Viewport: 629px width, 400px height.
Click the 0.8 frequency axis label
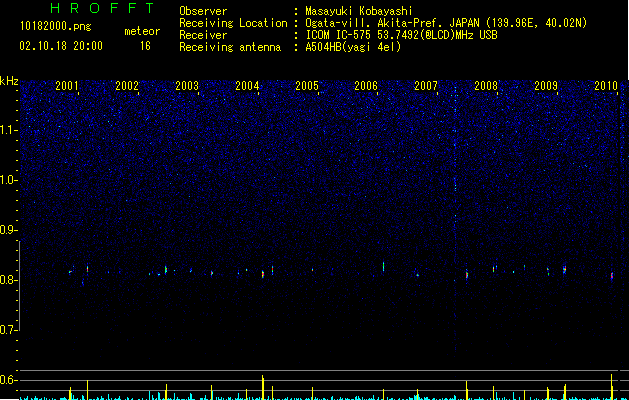(9, 280)
